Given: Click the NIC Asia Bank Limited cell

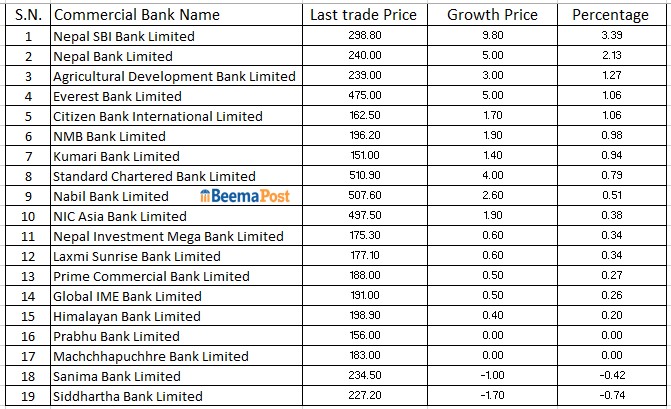Looking at the screenshot, I should 120,216.
